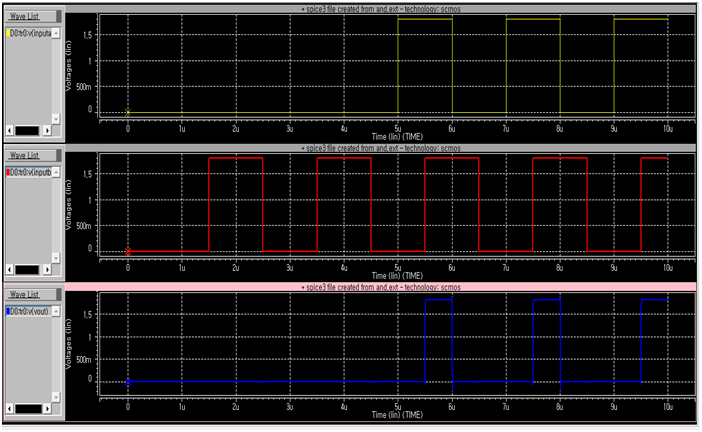
Task: Open the Wave List header in the vout panel
Action: (30, 295)
